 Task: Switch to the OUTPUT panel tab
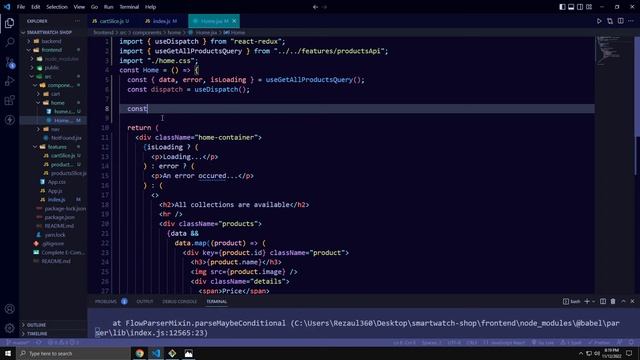coord(145,301)
